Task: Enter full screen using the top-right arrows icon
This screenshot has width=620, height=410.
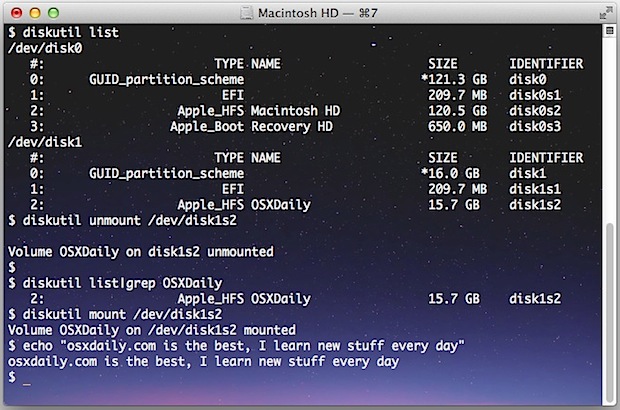Action: click(x=605, y=13)
